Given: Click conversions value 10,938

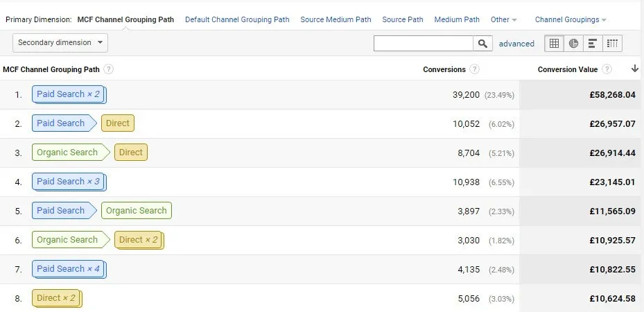Looking at the screenshot, I should click(x=466, y=182).
